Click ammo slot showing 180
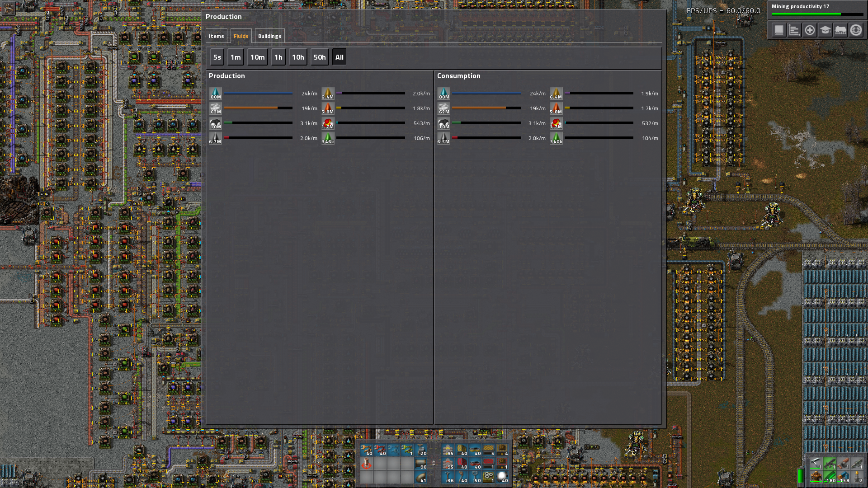 tap(830, 477)
